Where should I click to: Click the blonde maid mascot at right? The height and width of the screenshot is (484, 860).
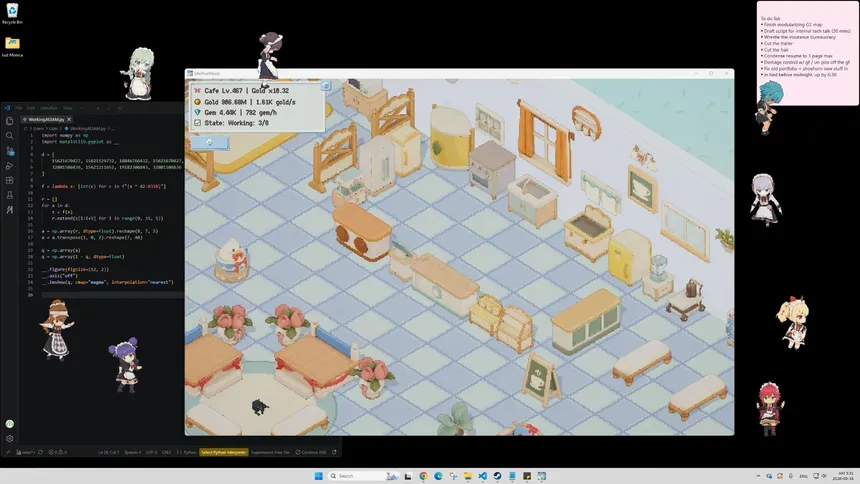[793, 323]
